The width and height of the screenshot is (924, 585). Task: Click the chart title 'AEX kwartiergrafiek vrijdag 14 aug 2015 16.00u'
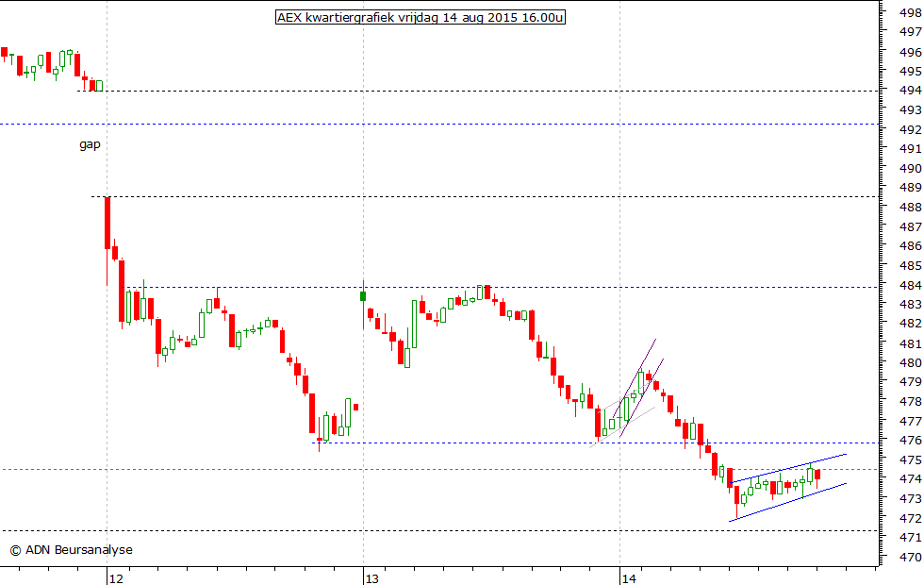(x=421, y=17)
